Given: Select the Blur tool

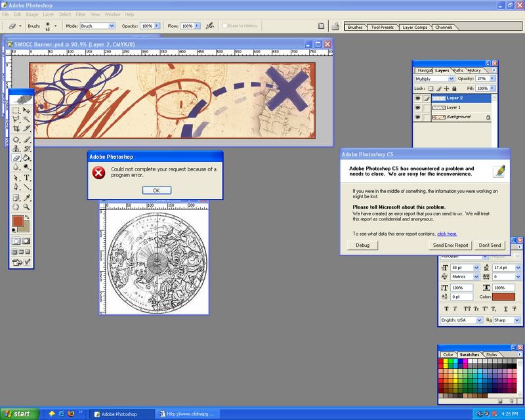Looking at the screenshot, I should point(16,167).
